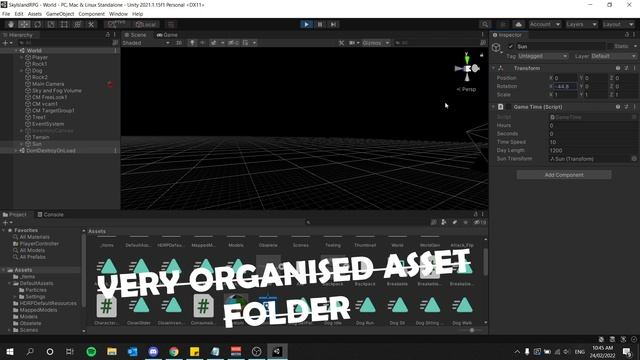
Task: Click the Add Component button
Action: (x=564, y=175)
